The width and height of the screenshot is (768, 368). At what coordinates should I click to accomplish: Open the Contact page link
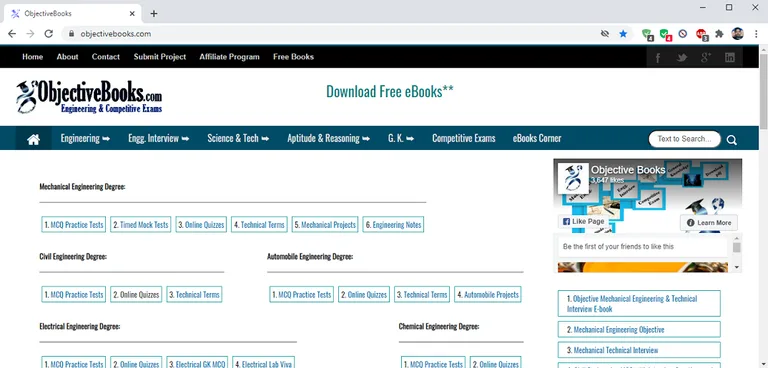click(106, 57)
